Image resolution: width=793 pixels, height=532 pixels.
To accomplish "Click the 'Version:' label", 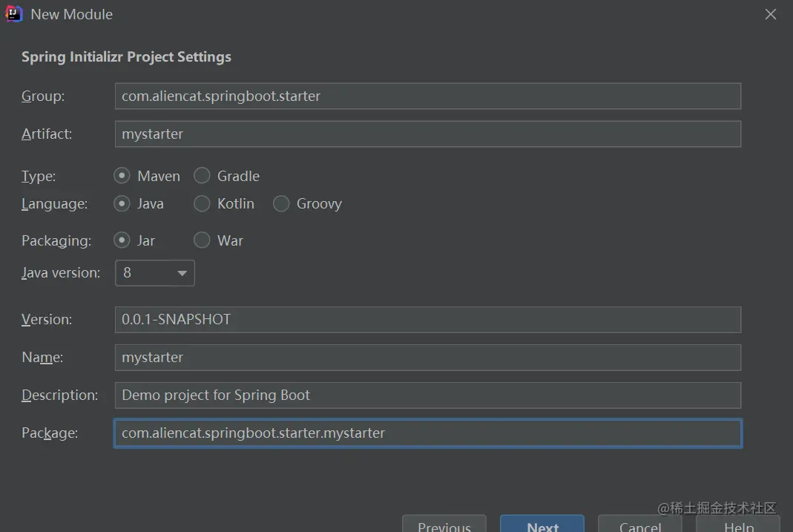I will tap(47, 320).
